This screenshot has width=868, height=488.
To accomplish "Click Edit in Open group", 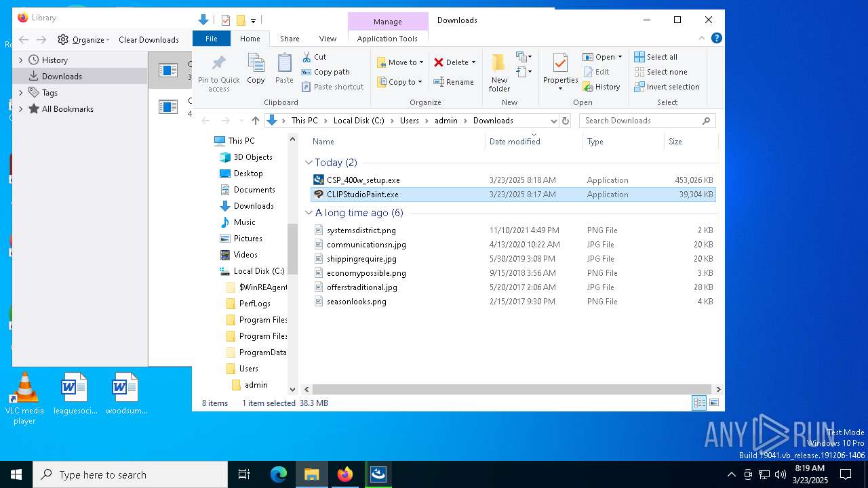I will (596, 72).
